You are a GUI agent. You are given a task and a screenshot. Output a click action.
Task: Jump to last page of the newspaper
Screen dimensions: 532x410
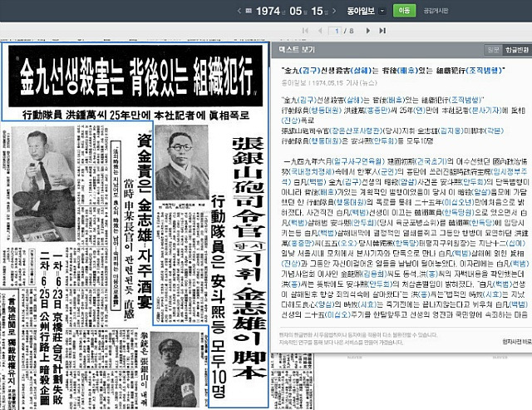point(382,31)
